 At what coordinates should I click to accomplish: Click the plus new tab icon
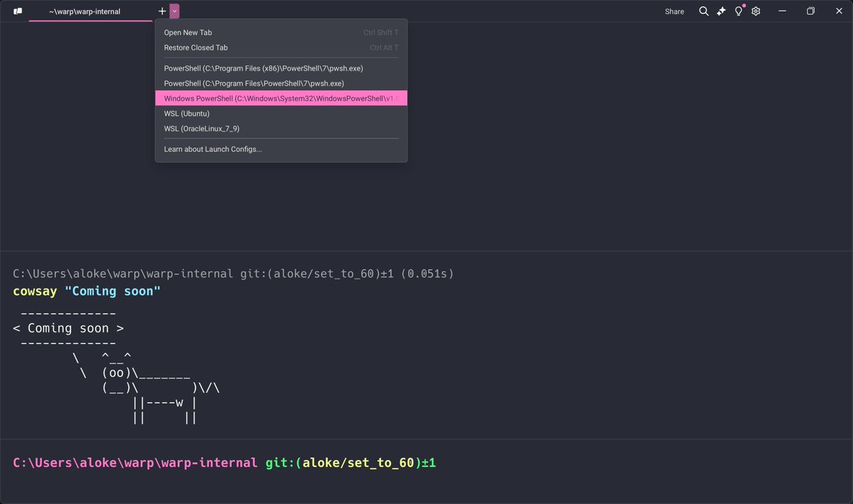(x=162, y=11)
